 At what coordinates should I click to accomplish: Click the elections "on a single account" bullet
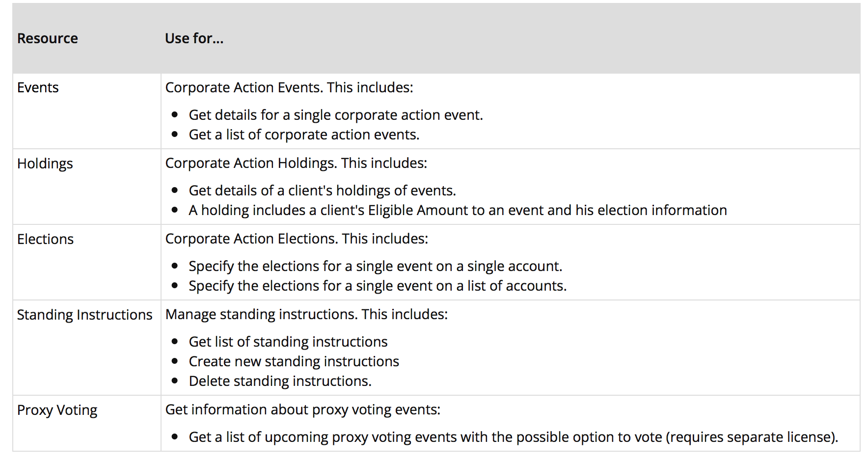375,266
